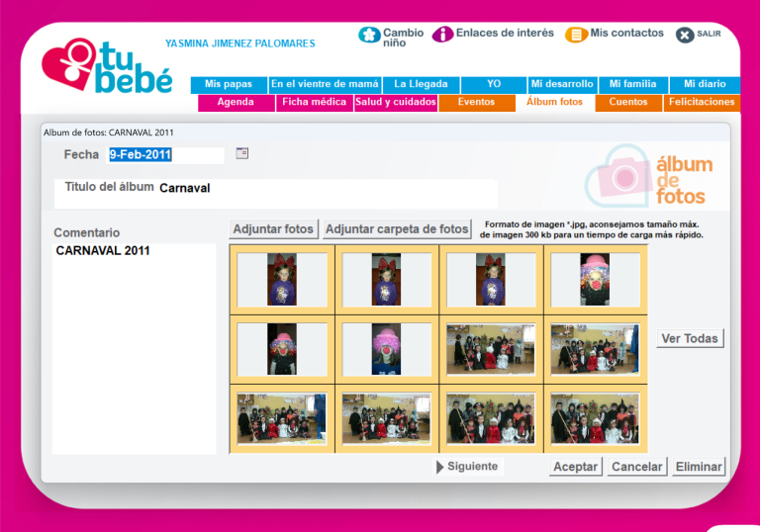Click the Cambio niño icon
760x532 pixels.
pyautogui.click(x=369, y=35)
